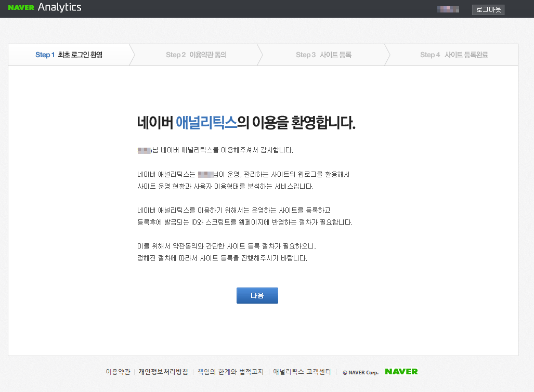Viewport: 534px width, 392px height.
Task: Select Step 3 사이트 등록 tab
Action: pyautogui.click(x=323, y=55)
